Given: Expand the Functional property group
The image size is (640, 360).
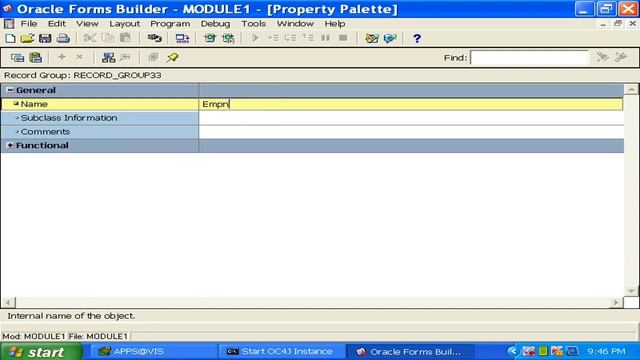Looking at the screenshot, I should 10,145.
